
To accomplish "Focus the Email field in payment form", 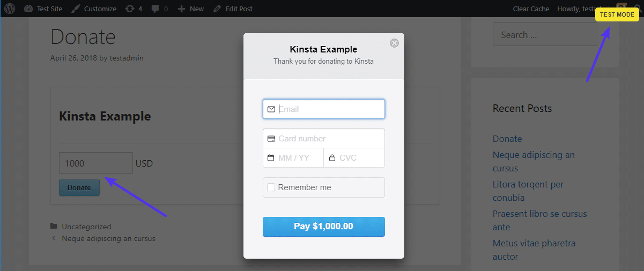I will (330, 109).
